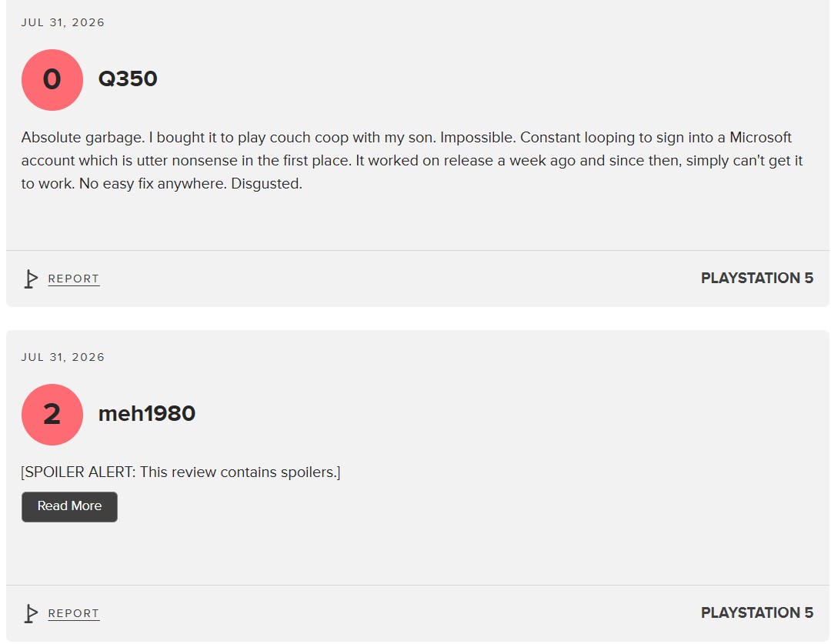This screenshot has width=831, height=644.
Task: Click the flag icon on Q350's review
Action: 31,279
